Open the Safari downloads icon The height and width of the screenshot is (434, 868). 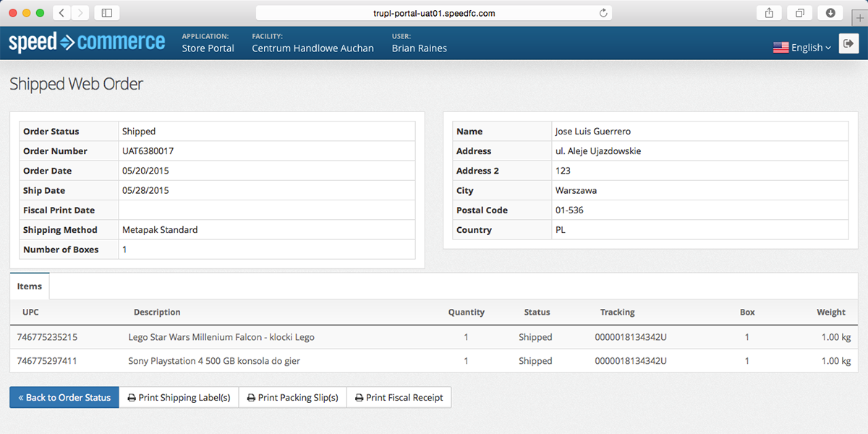[x=830, y=13]
